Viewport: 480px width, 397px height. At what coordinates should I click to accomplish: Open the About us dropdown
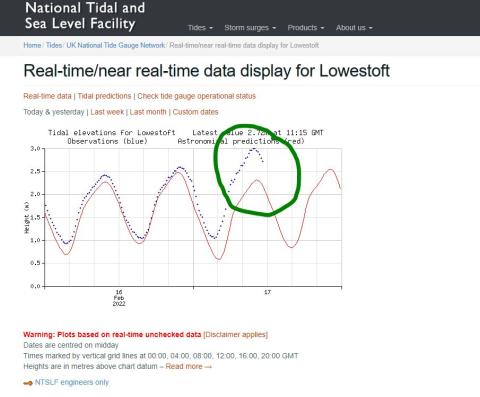354,28
